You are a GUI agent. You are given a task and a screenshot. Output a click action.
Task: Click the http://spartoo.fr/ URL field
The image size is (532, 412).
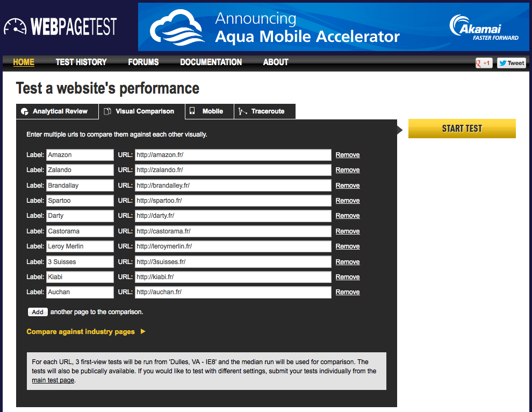click(x=233, y=201)
